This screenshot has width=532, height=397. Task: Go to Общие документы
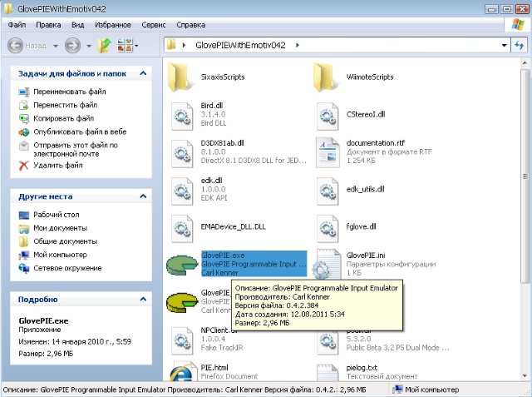click(65, 241)
